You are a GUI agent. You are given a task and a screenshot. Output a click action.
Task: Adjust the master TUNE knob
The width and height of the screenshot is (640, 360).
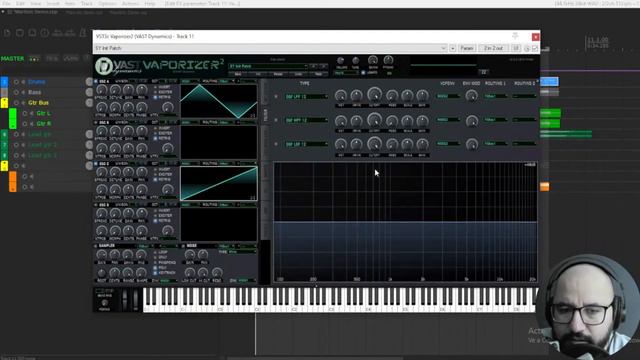(356, 61)
